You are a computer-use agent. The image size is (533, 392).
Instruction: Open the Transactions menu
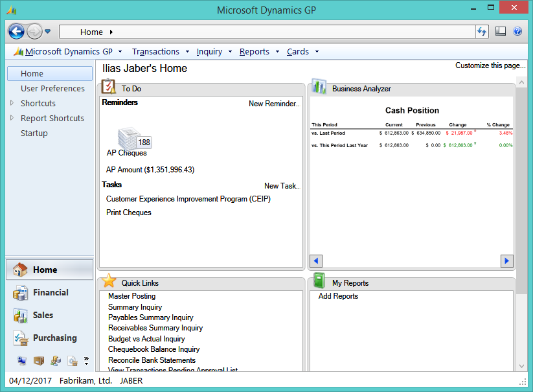click(x=155, y=52)
